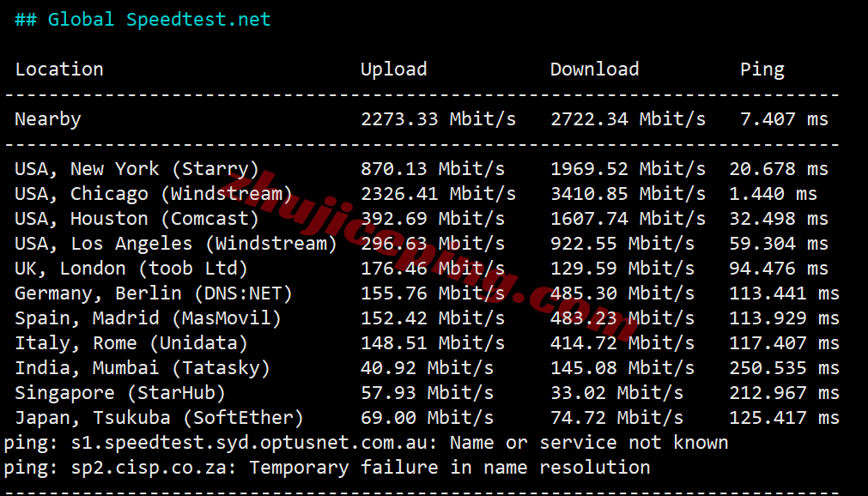
Task: Click Houston download 1607.74 Mbit/s
Action: [628, 219]
